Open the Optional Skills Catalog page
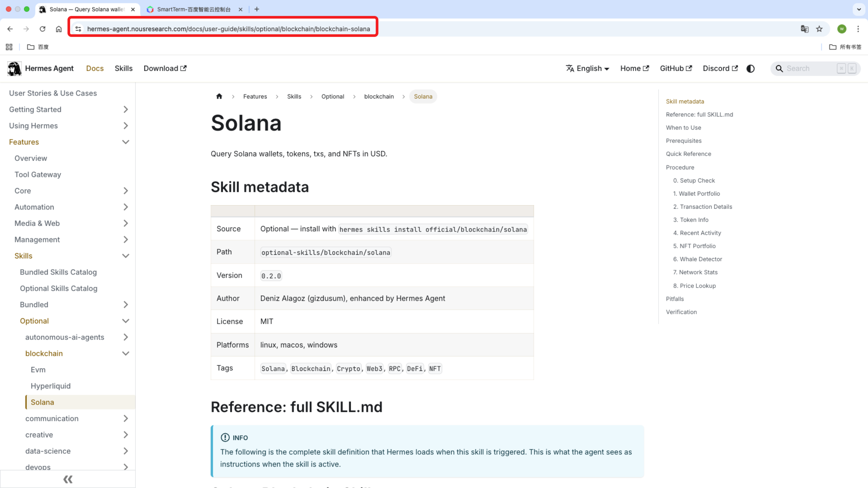 click(59, 288)
